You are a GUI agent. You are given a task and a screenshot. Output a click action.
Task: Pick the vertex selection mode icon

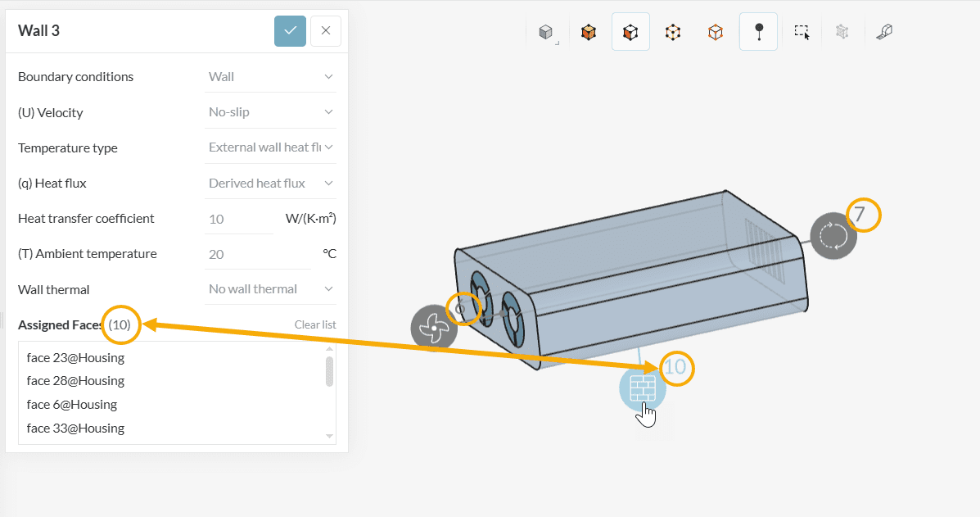(x=716, y=33)
